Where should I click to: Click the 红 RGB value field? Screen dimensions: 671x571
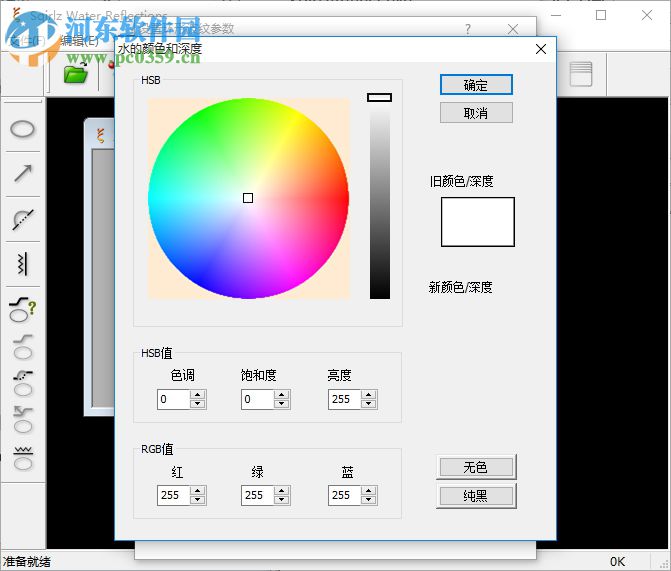click(173, 495)
